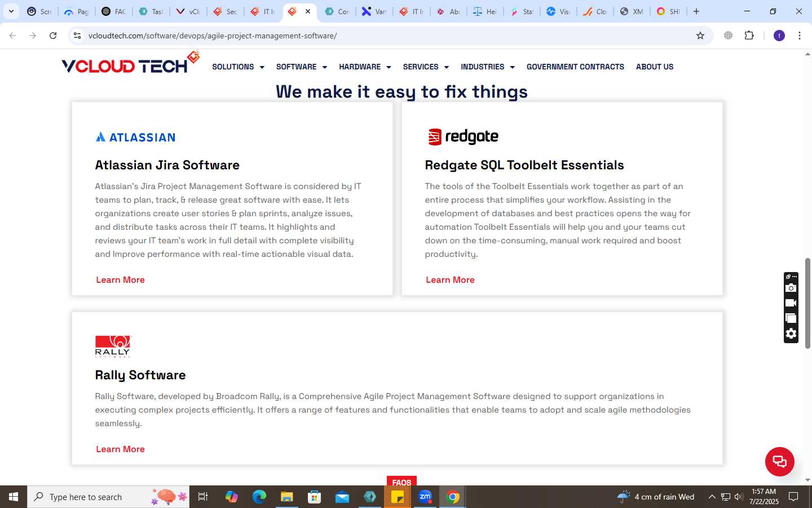This screenshot has height=508, width=812.
Task: Expand the Software dropdown menu
Action: coord(302,67)
